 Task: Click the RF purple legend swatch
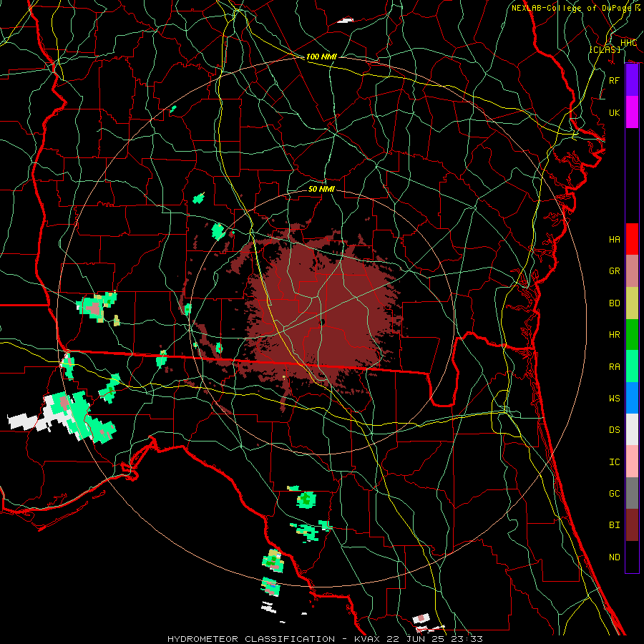click(632, 80)
